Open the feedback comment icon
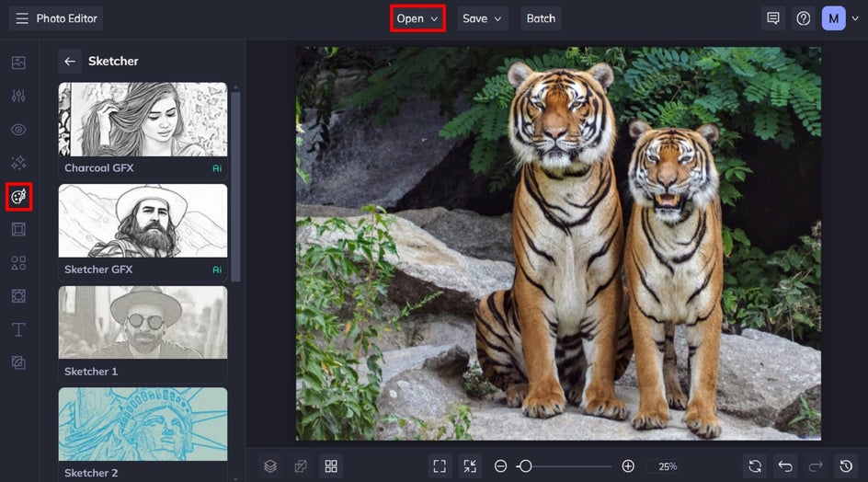 [773, 18]
